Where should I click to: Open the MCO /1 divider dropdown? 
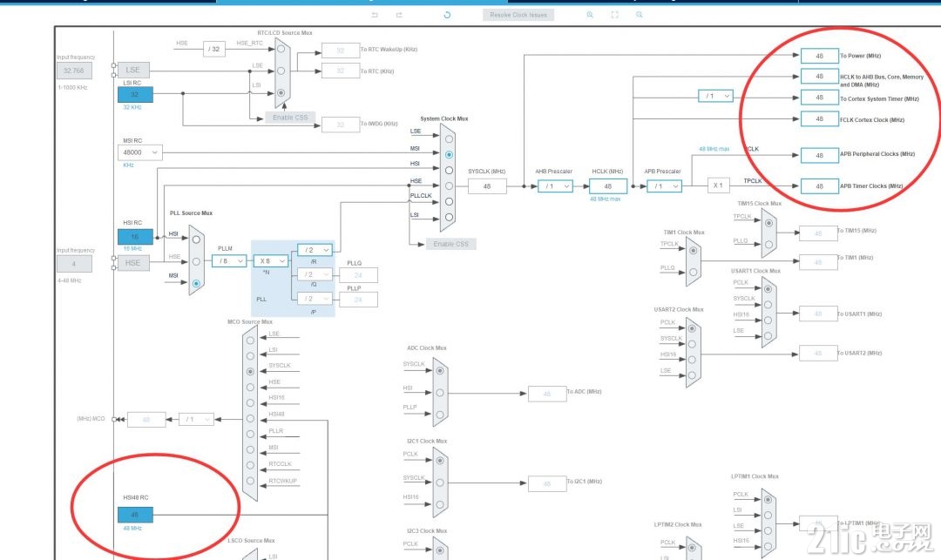(196, 419)
